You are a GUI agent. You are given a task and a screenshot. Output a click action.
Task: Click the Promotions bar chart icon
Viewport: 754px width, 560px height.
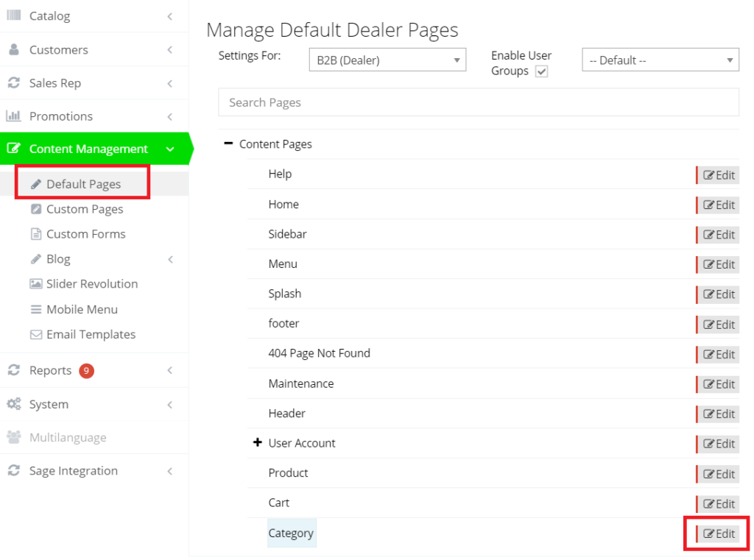(x=13, y=116)
